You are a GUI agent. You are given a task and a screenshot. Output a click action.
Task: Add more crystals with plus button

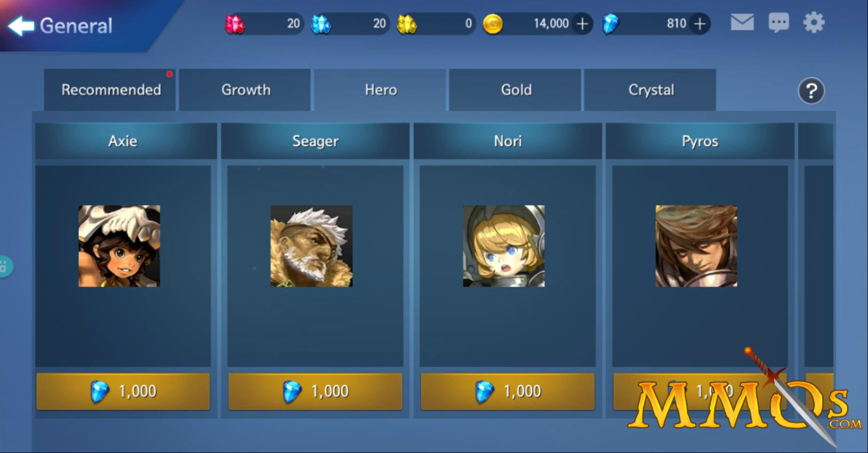(x=699, y=23)
